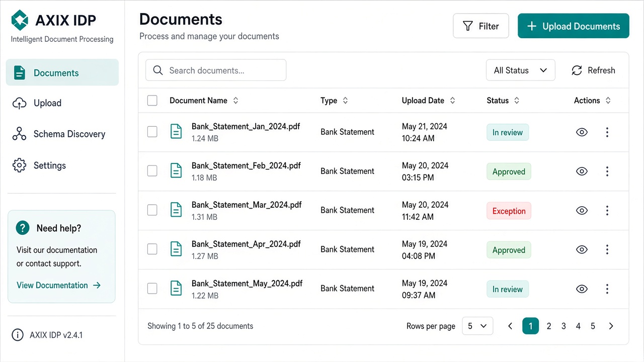The width and height of the screenshot is (644, 362).
Task: View Bank_Statement_Apr_2024.pdf with the eye icon
Action: 582,249
